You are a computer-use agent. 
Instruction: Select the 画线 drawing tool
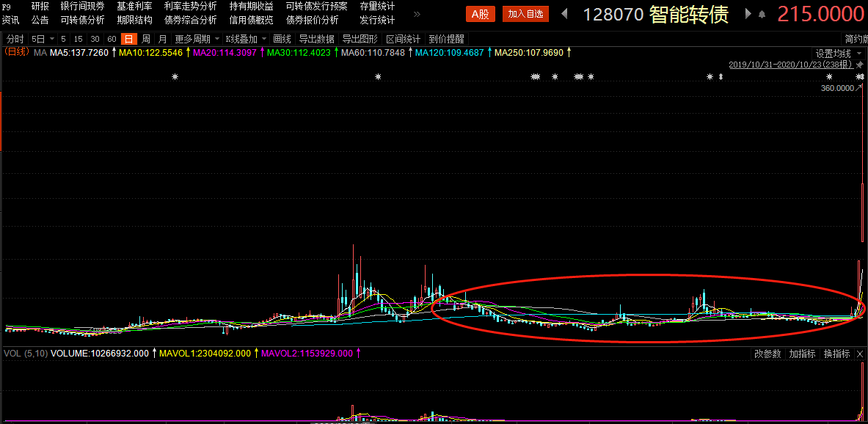(x=283, y=39)
